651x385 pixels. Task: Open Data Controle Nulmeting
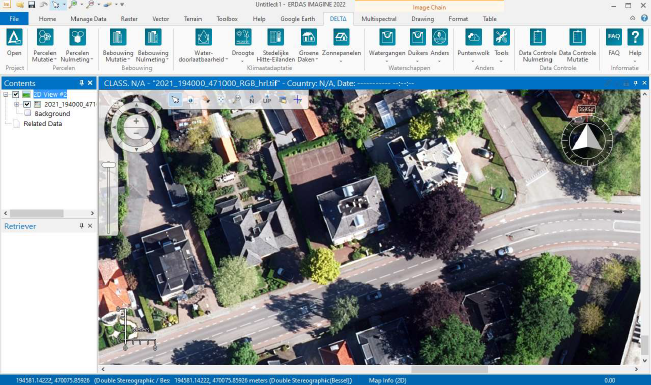coord(538,37)
